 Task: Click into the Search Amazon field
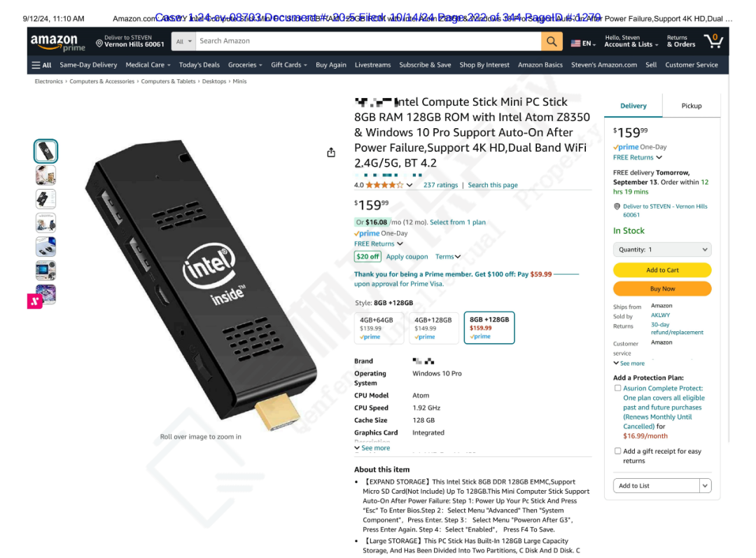pos(368,41)
